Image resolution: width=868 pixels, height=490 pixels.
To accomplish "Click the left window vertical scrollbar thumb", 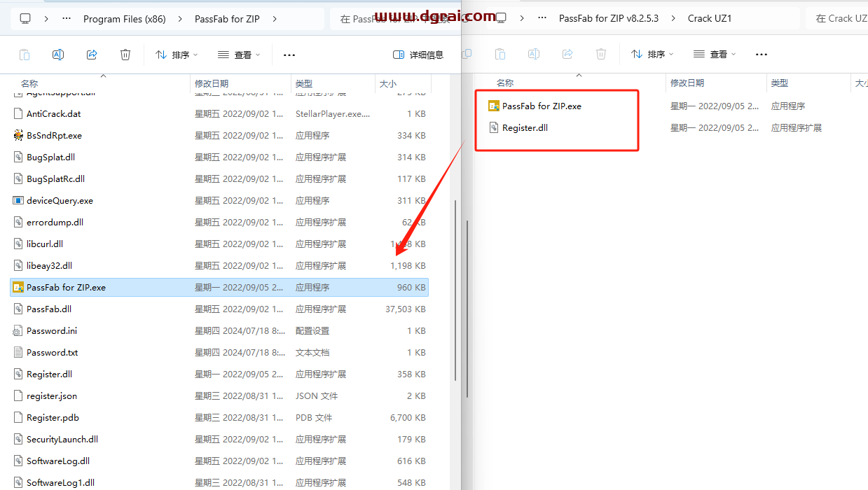I will (456, 290).
